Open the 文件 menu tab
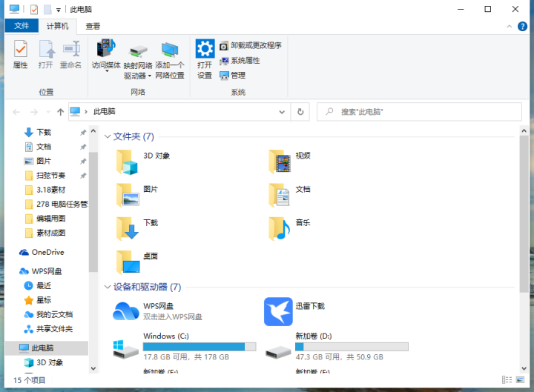The image size is (534, 392). click(x=22, y=26)
